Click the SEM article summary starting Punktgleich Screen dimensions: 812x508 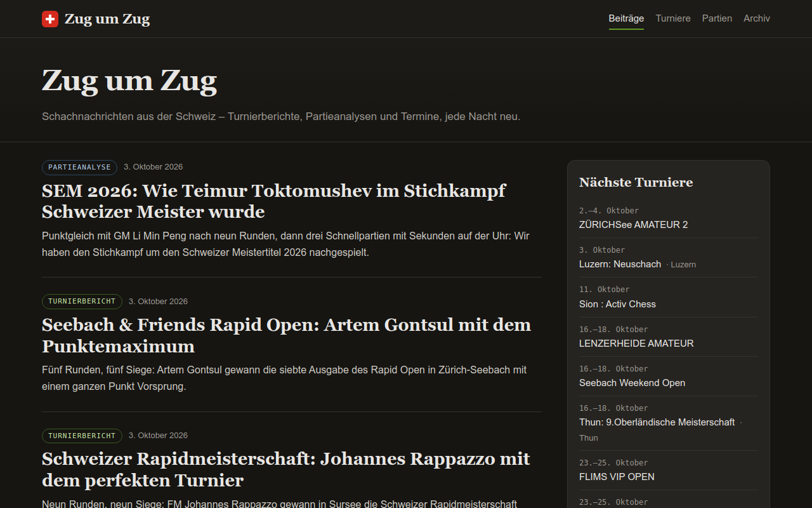pos(285,244)
